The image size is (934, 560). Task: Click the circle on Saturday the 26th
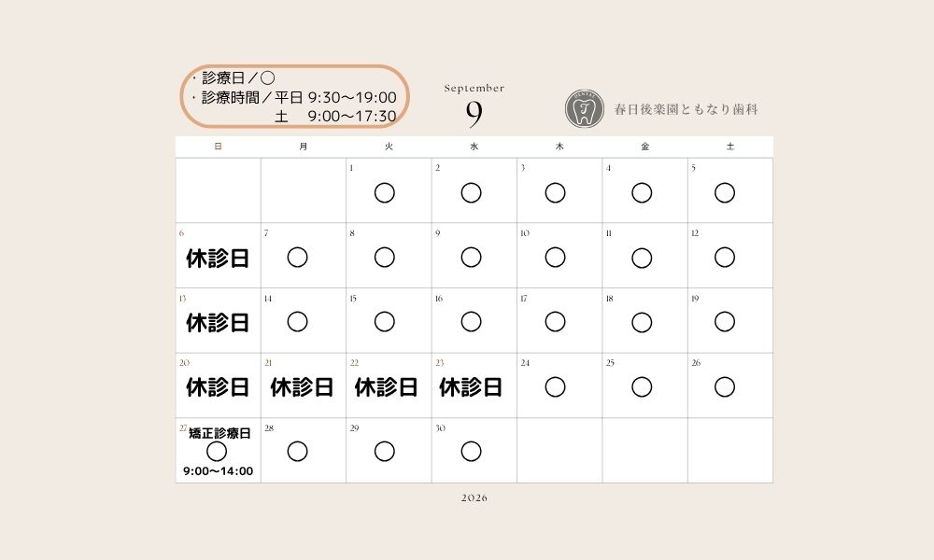click(725, 386)
